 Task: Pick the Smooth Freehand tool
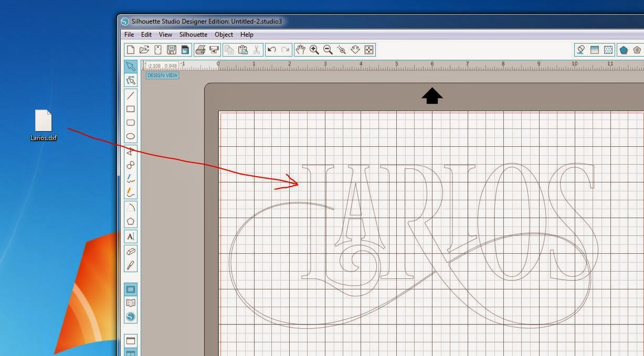[x=131, y=192]
